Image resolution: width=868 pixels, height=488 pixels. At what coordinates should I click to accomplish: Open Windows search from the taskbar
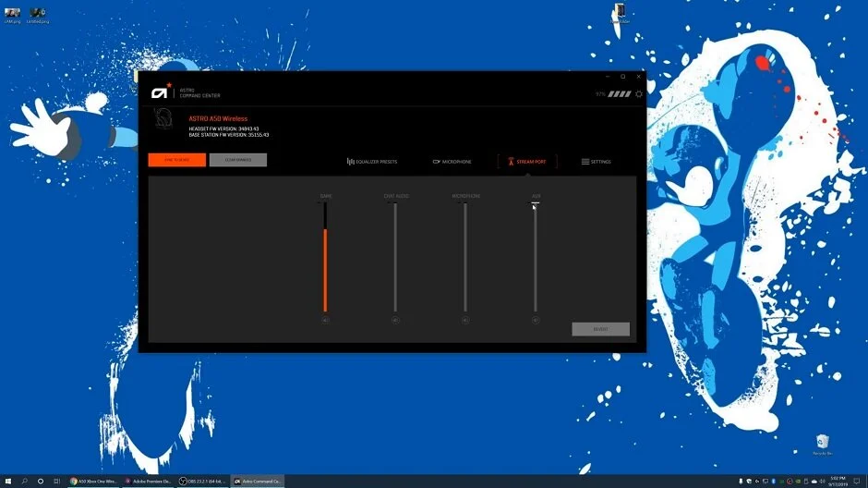(x=24, y=482)
